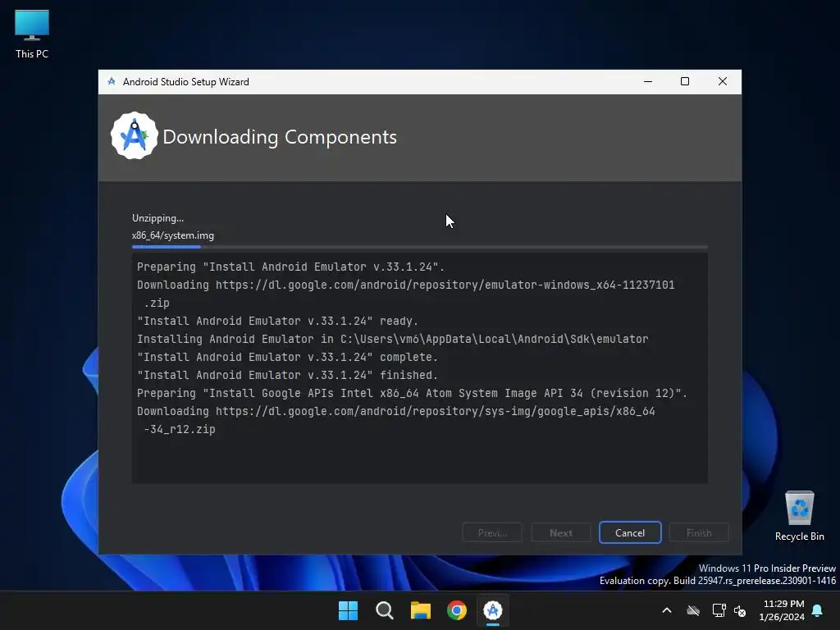Click the network display tray icon

719,610
